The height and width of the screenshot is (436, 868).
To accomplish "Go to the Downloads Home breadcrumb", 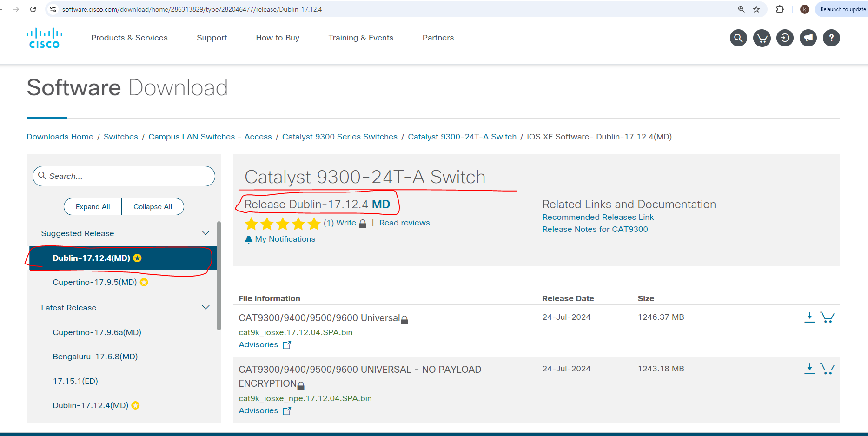I will click(x=60, y=137).
